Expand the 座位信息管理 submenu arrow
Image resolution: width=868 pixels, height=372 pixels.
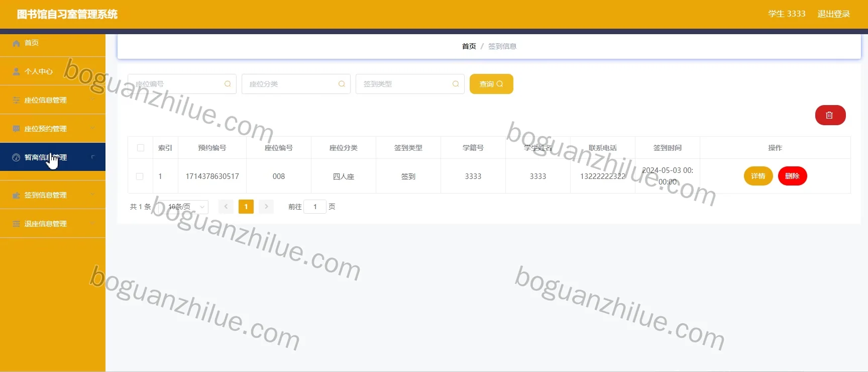(x=93, y=100)
